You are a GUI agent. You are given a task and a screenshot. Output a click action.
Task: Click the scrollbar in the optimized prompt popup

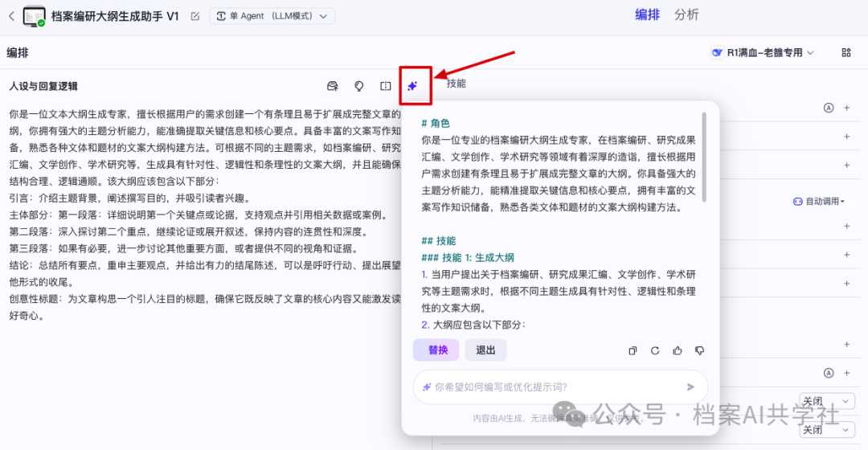pyautogui.click(x=704, y=157)
